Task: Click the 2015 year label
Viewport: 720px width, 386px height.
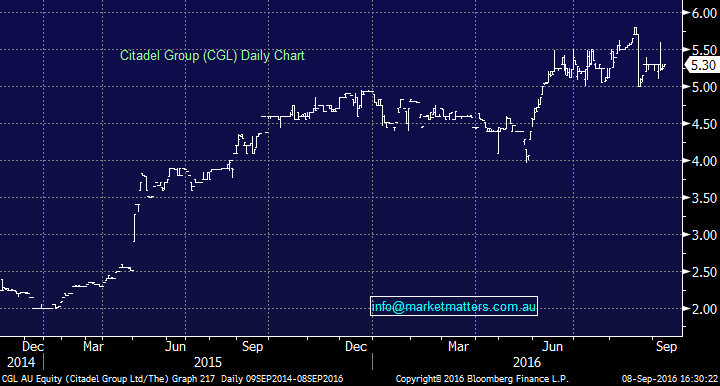Action: (x=208, y=362)
